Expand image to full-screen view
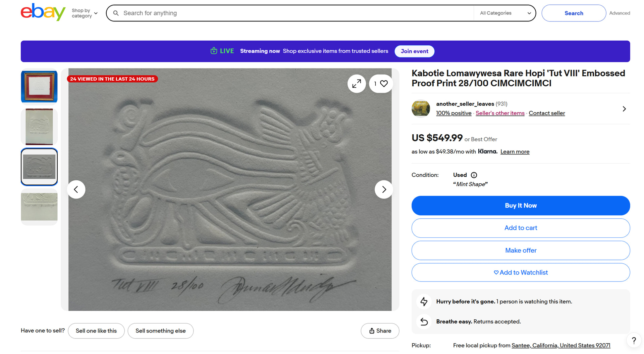Viewport: 644px width, 354px height. coord(357,84)
